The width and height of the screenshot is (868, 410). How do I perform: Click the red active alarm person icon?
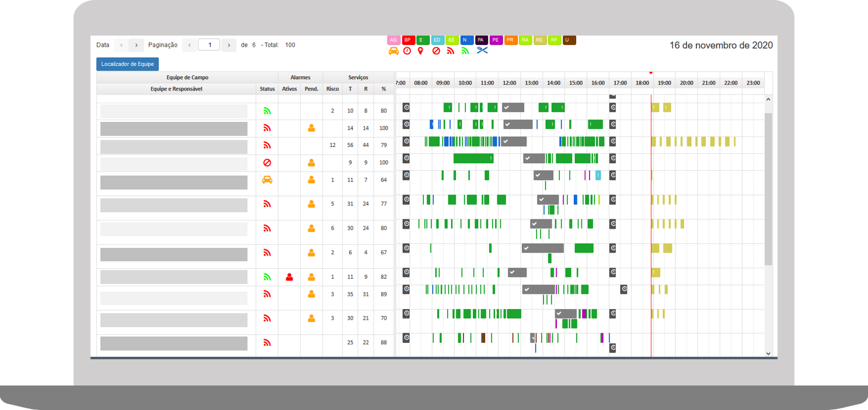point(289,277)
